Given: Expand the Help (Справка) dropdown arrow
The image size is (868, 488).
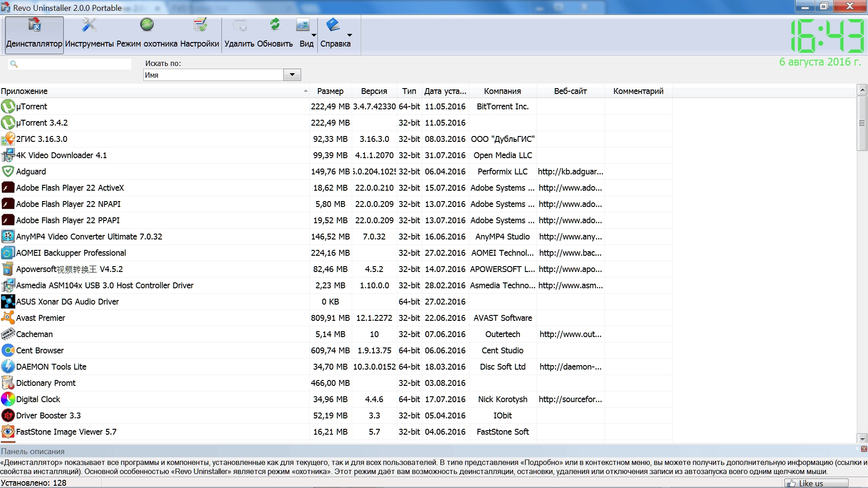Looking at the screenshot, I should [x=349, y=35].
